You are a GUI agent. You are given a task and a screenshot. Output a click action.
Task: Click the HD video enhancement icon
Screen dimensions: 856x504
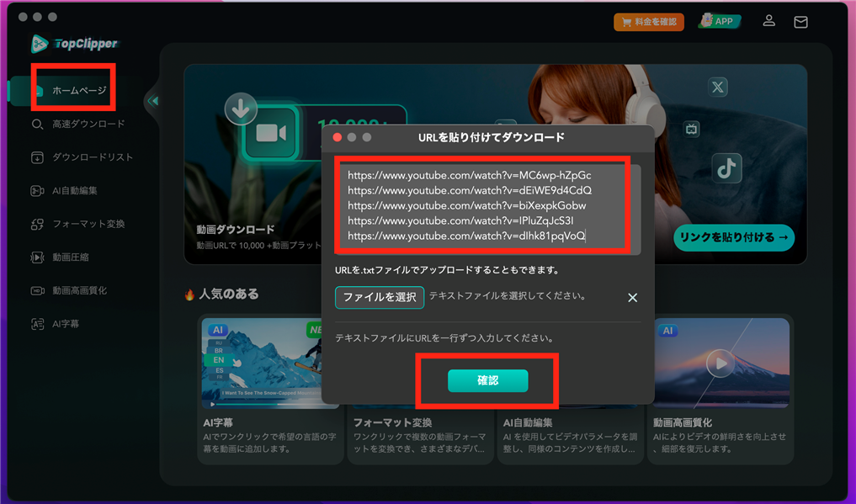(37, 291)
